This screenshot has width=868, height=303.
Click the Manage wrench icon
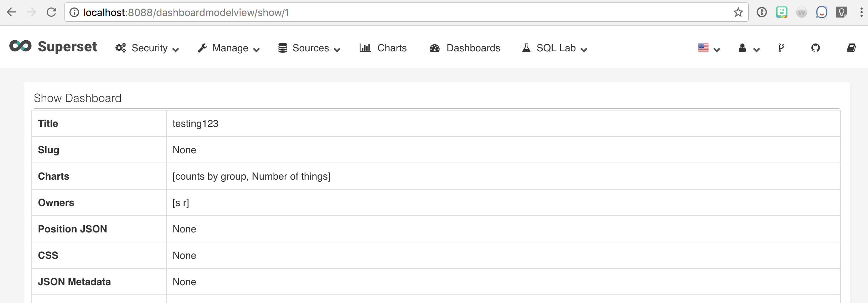click(203, 48)
